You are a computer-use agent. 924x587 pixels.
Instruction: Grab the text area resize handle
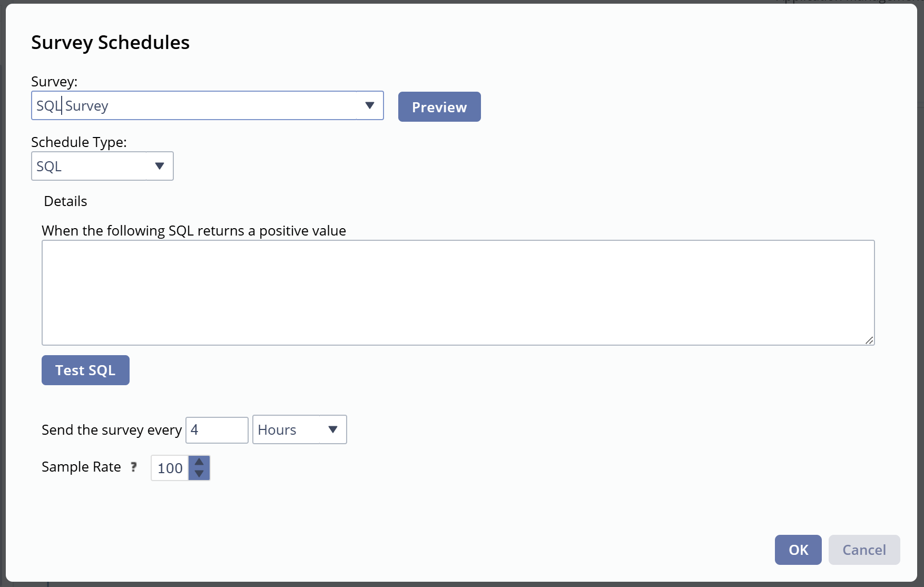[x=869, y=340]
